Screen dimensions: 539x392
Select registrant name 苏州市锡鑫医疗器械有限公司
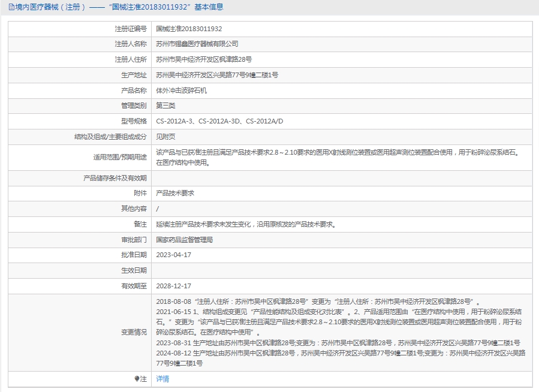[197, 44]
